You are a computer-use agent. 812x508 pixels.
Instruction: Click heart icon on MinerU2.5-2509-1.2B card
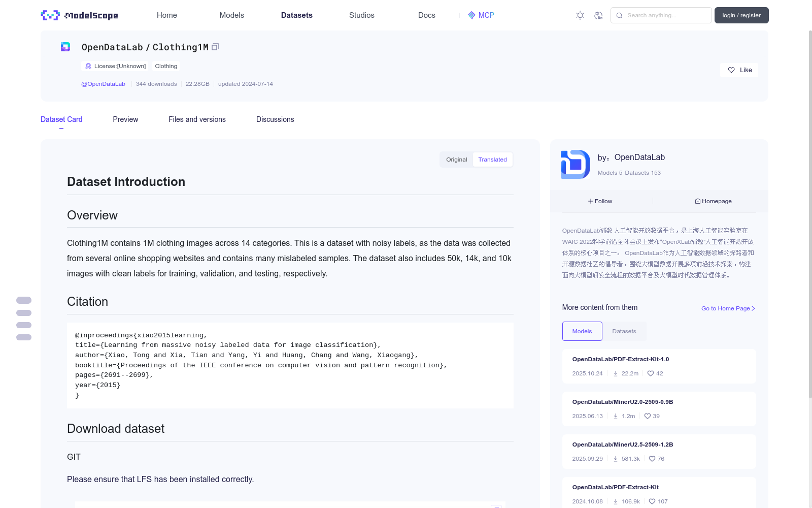click(652, 459)
